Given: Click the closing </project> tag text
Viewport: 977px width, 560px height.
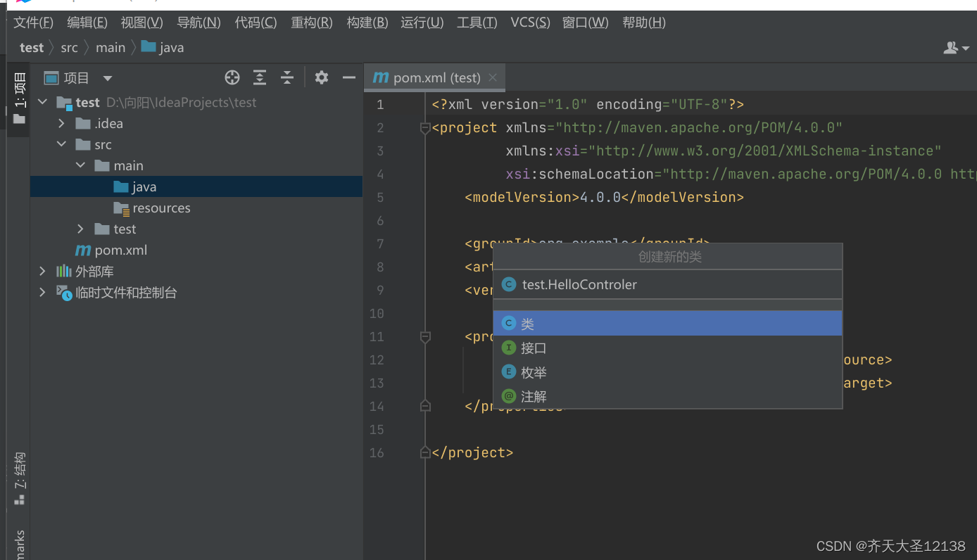Looking at the screenshot, I should coord(473,452).
